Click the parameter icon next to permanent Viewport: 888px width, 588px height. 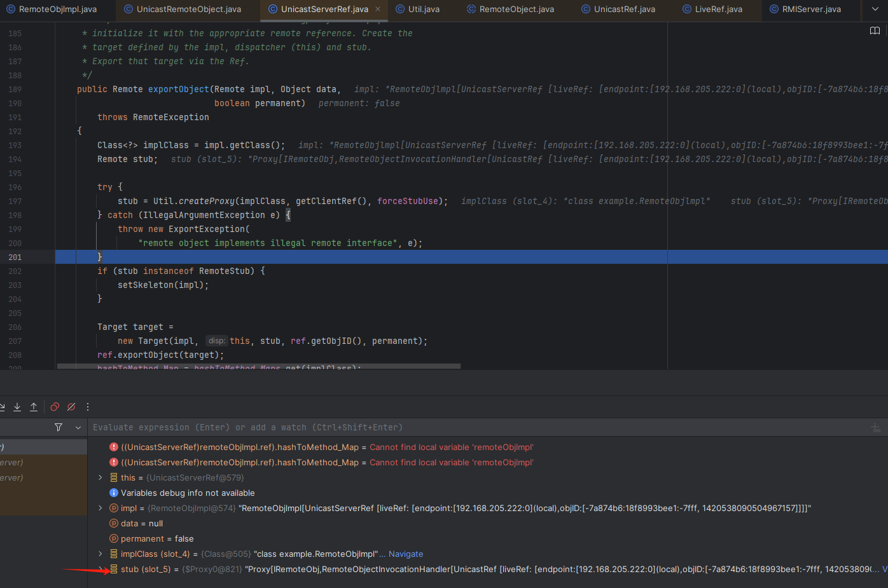click(114, 538)
